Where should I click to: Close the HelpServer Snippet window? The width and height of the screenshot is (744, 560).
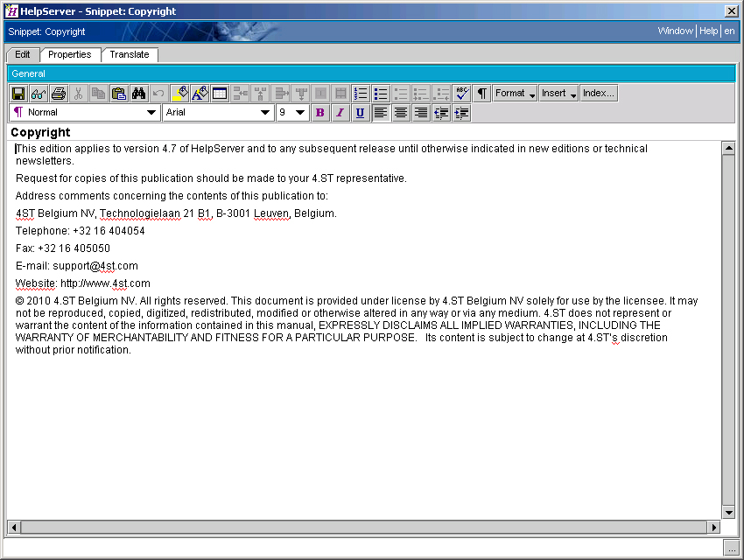731,10
